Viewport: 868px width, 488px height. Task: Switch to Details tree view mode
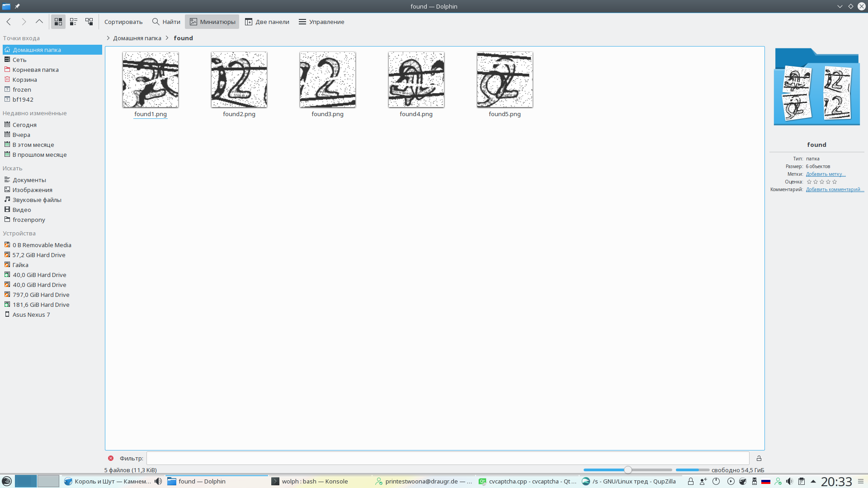coord(89,22)
